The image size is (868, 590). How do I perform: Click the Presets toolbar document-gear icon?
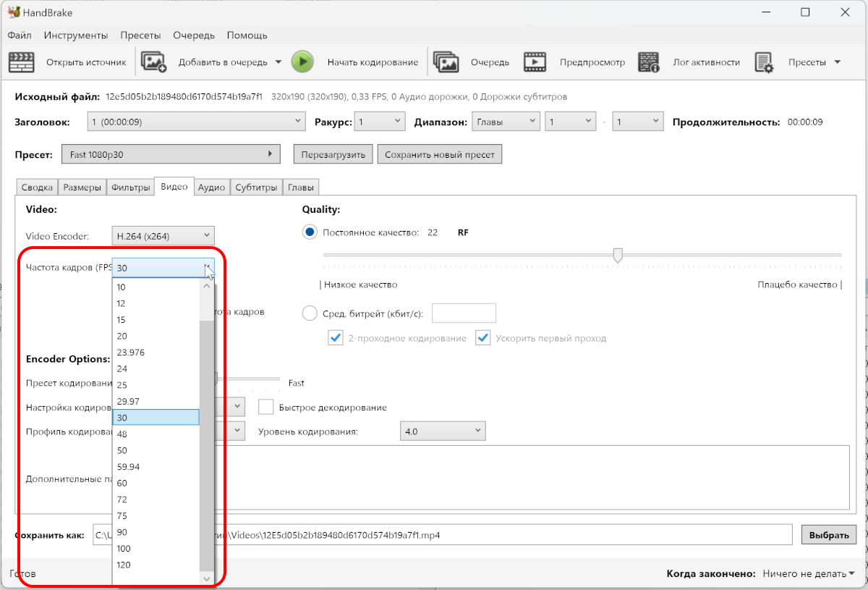pos(765,62)
